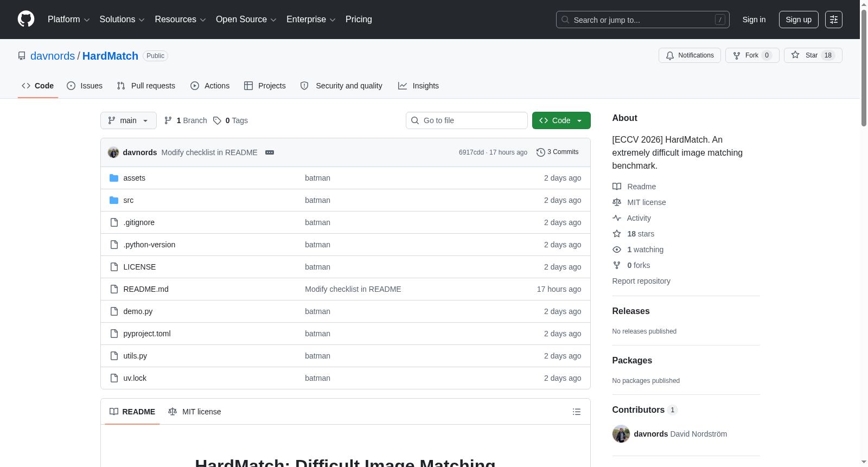Expand commit message ellipsis for latest commit

coord(270,152)
